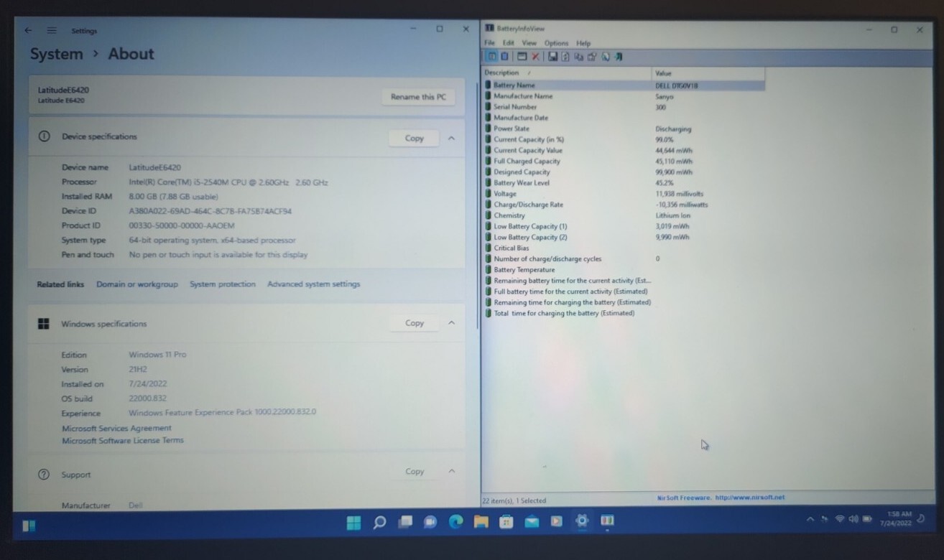
Task: Copy selected items via toolbar icon
Action: (579, 56)
